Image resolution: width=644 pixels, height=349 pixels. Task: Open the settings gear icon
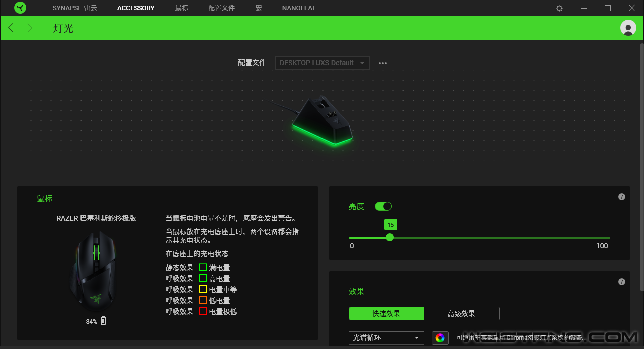559,8
